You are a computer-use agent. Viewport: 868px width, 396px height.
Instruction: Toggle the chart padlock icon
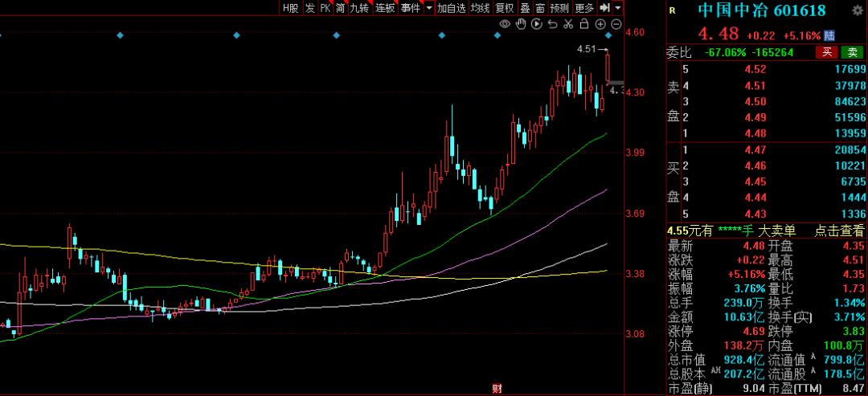tap(583, 24)
